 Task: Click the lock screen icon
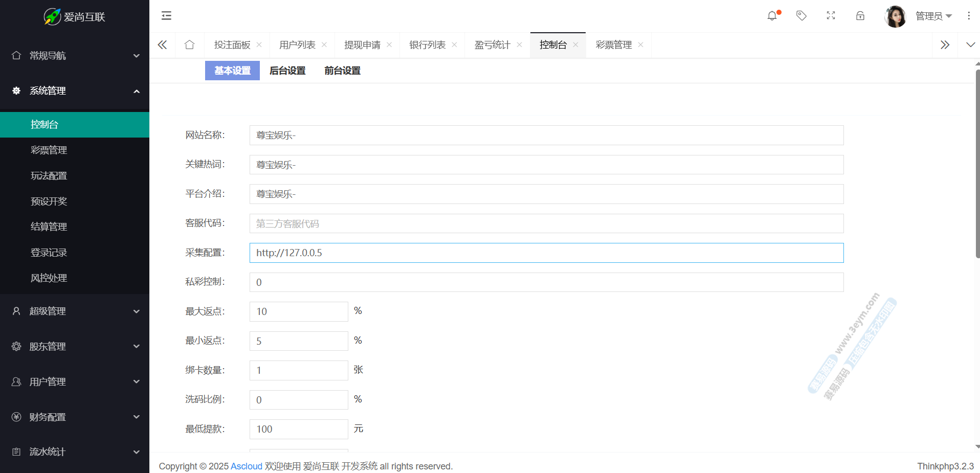tap(860, 16)
